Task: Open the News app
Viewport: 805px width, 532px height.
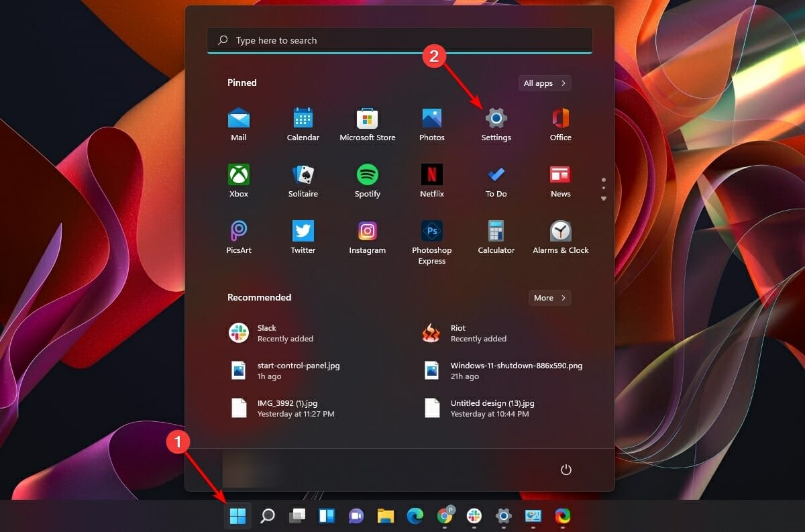Action: 561,181
